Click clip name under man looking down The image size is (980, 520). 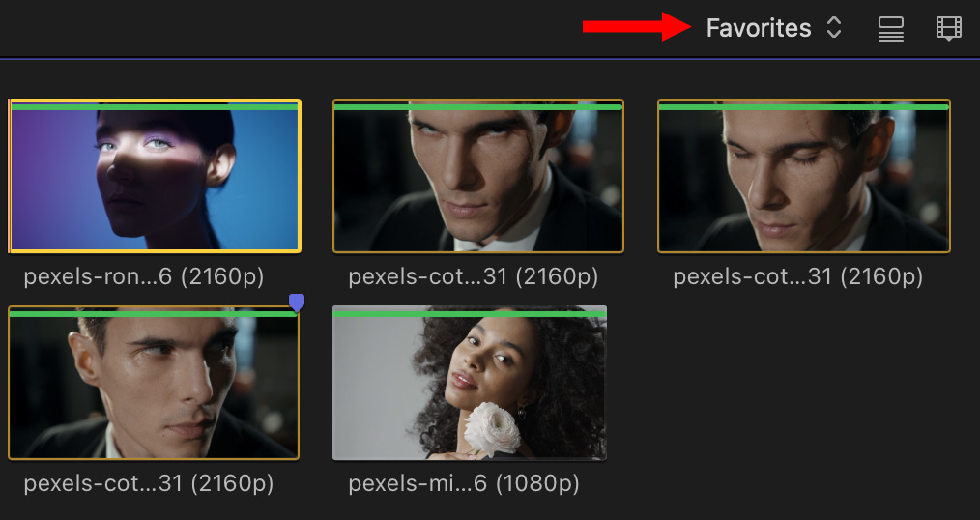coord(798,276)
